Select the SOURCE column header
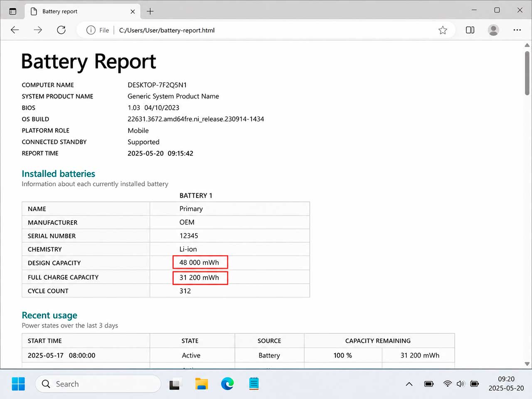 pos(269,341)
